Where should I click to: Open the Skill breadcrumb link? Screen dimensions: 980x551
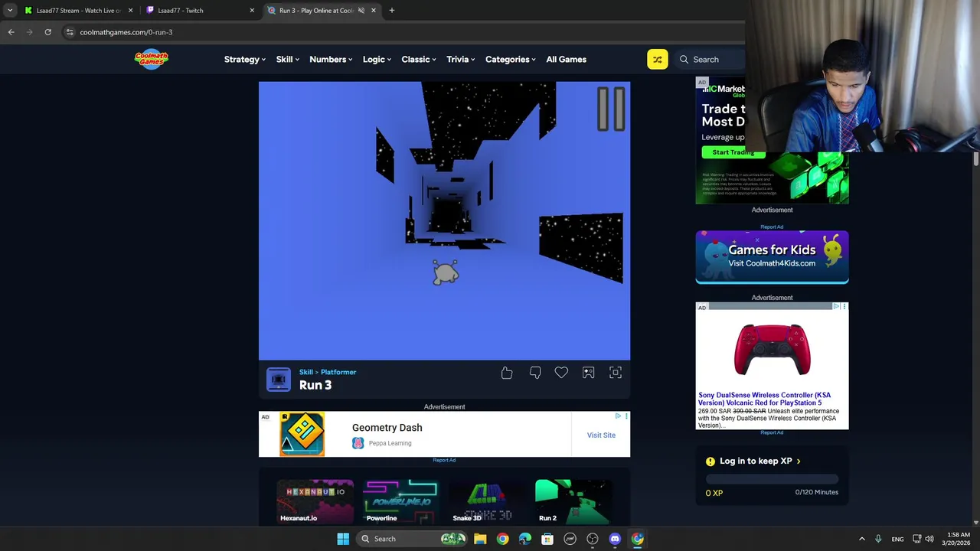[x=306, y=372]
